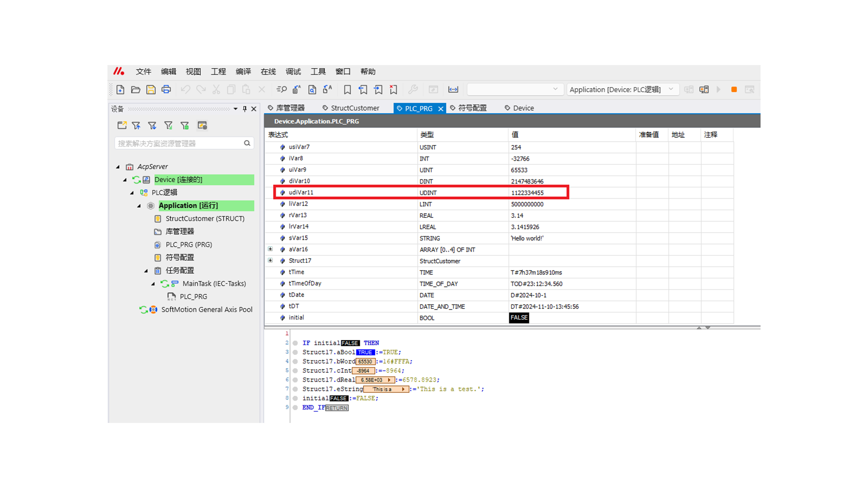Toggle breakpoint marker on code line 3
The height and width of the screenshot is (488, 868).
pos(295,352)
